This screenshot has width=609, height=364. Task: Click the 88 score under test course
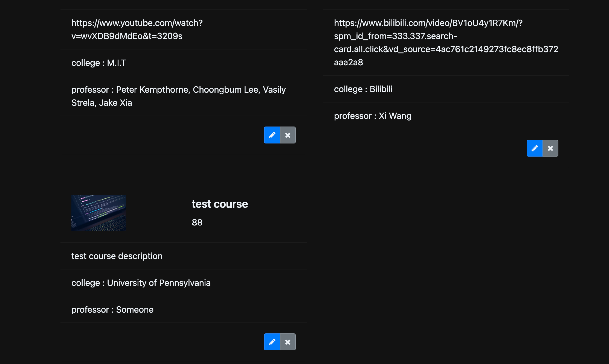pos(197,222)
